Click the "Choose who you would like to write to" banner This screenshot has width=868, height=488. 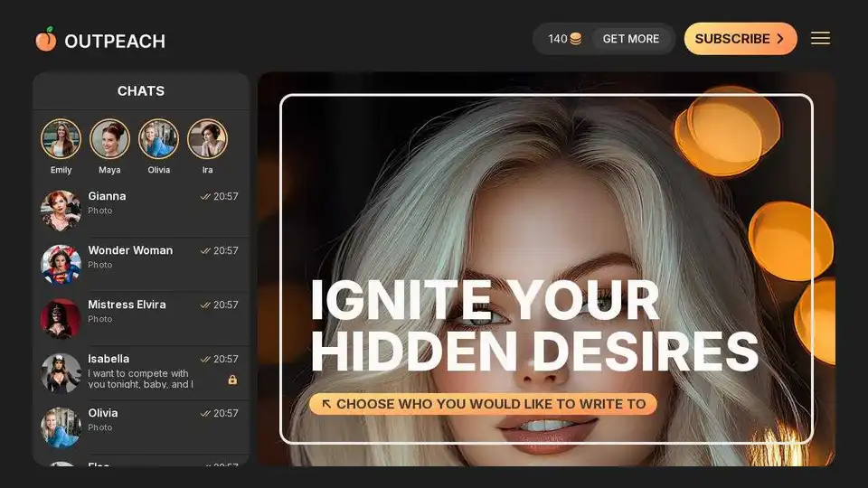pos(483,404)
